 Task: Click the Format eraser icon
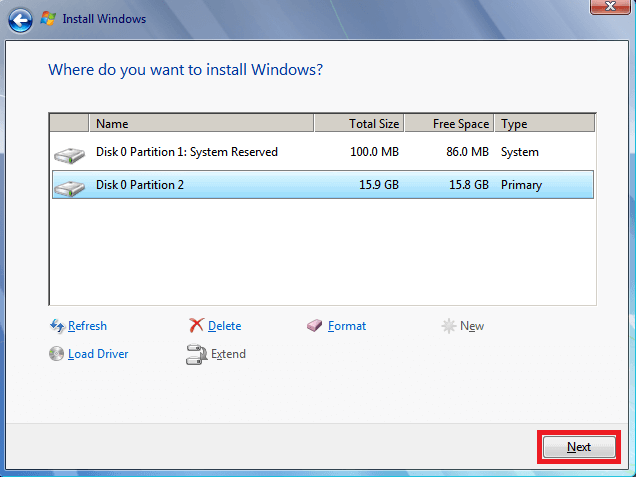pyautogui.click(x=316, y=326)
